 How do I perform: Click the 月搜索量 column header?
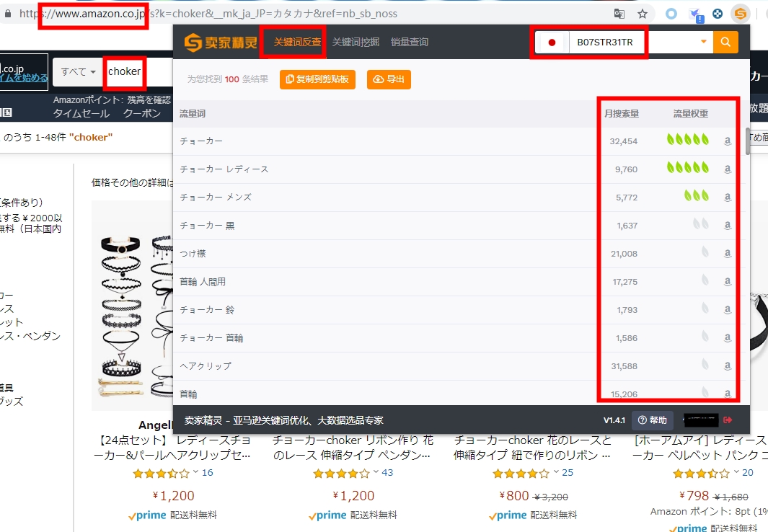tap(622, 114)
